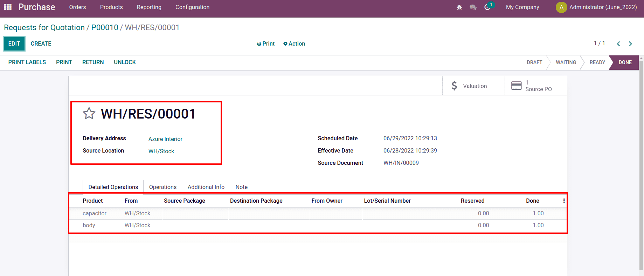
Task: Click the Purchase app title
Action: pyautogui.click(x=37, y=7)
